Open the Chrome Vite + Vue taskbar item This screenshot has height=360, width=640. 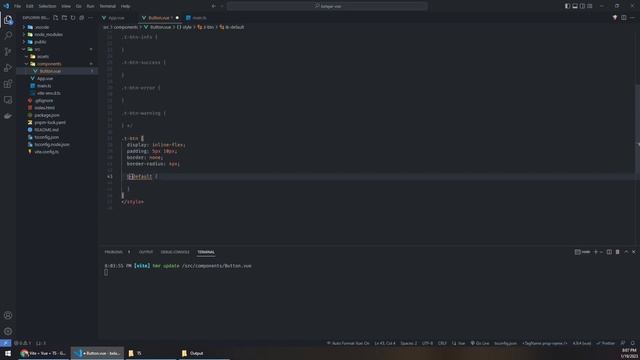click(44, 353)
